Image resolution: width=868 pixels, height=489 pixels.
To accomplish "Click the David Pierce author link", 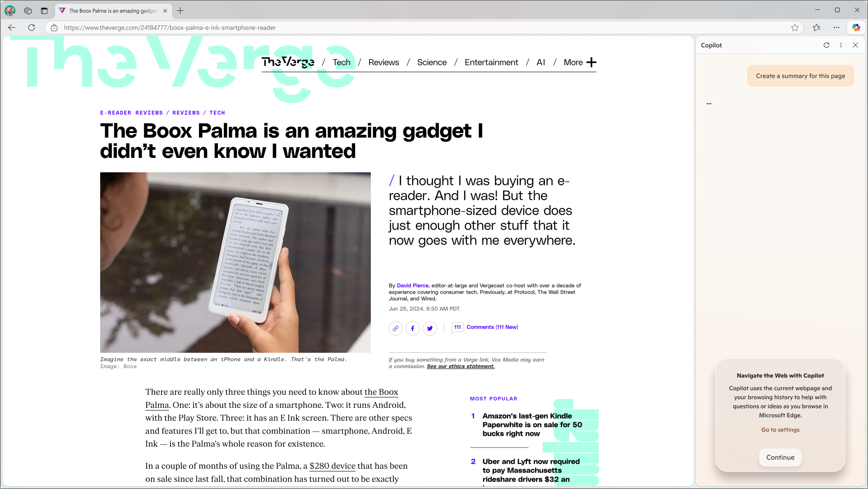I will pyautogui.click(x=412, y=285).
